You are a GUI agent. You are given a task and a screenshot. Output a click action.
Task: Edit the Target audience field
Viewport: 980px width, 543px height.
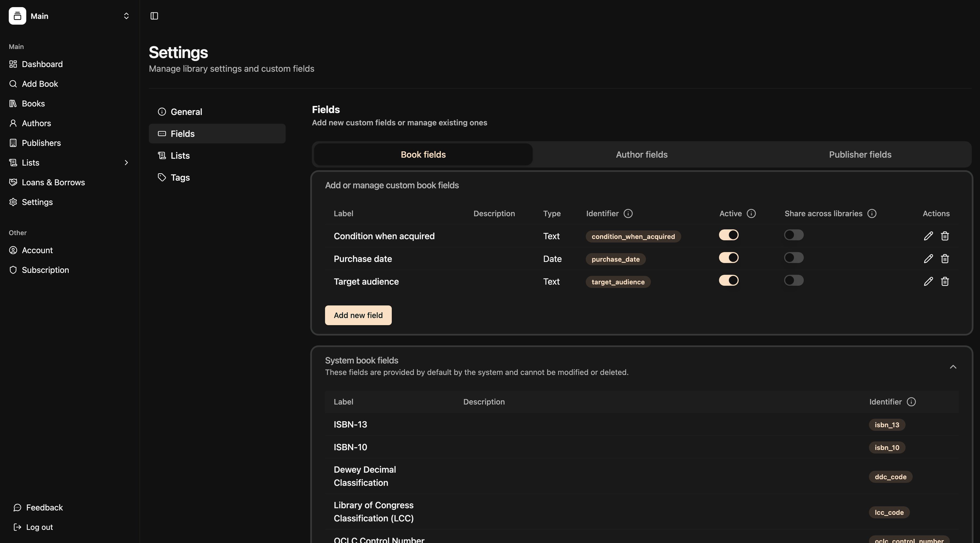[x=928, y=281]
